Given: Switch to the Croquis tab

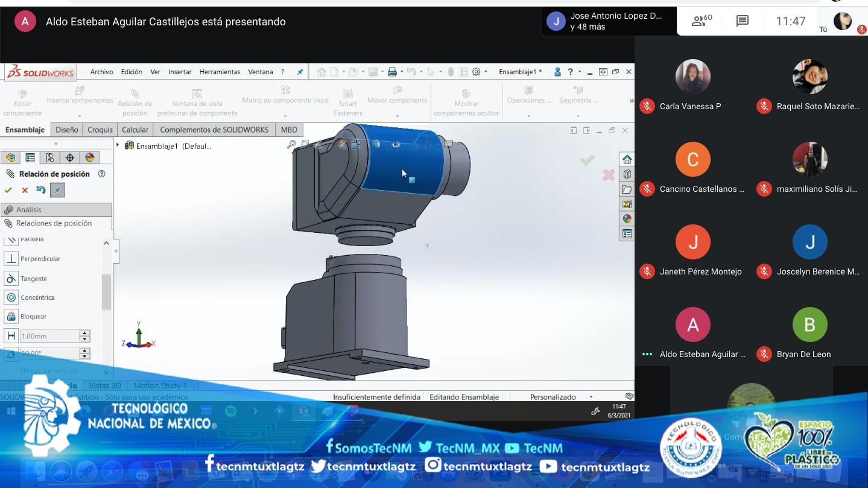Looking at the screenshot, I should point(100,130).
